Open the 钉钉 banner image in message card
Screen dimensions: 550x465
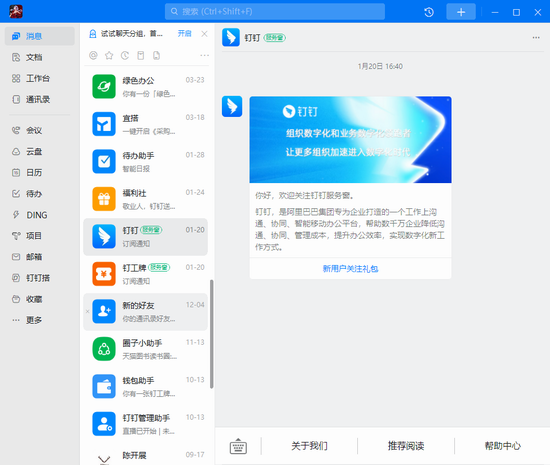coord(350,140)
